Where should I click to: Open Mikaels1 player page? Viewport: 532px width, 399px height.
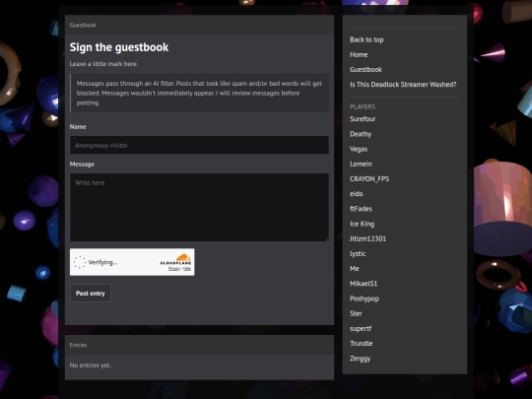point(364,284)
